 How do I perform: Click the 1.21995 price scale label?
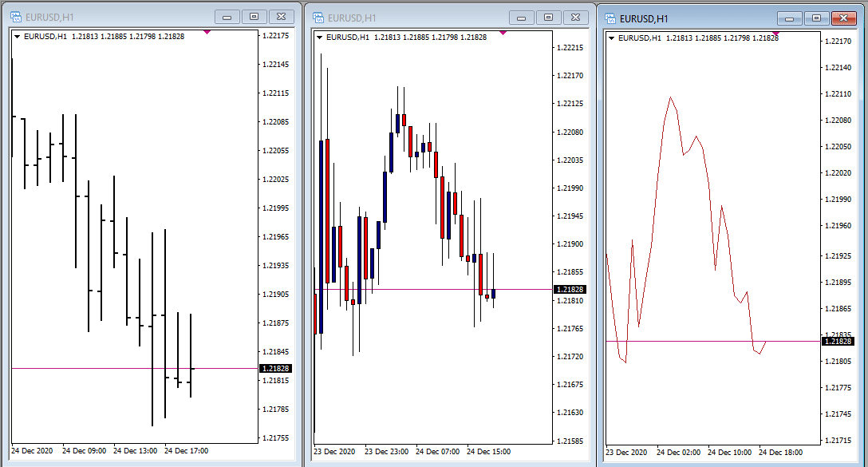coord(276,208)
